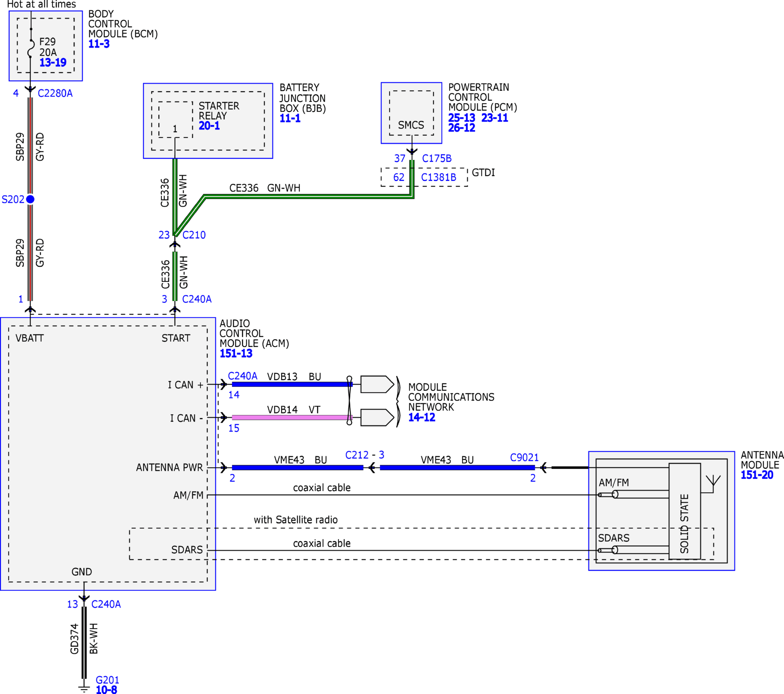Open the 151-20 Antenna Module reference

[757, 475]
